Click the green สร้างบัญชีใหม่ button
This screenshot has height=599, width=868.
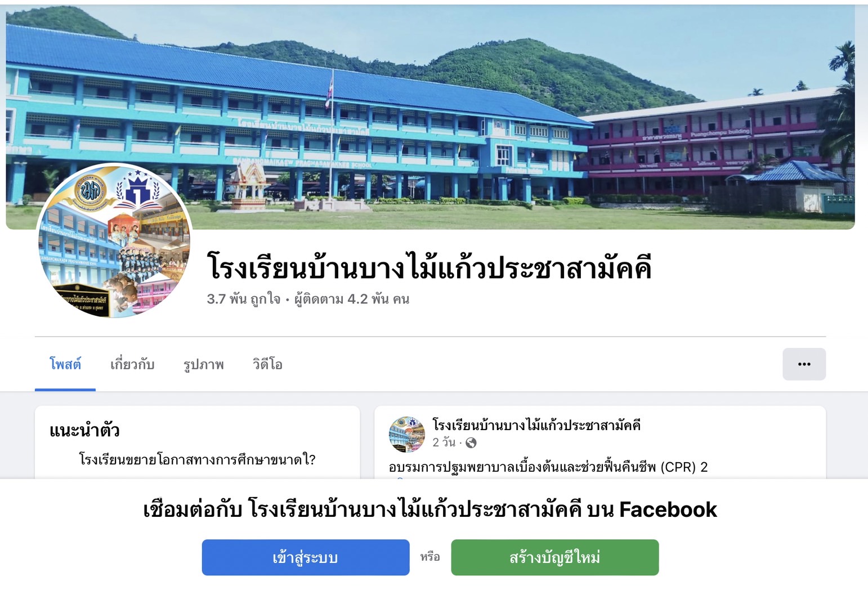[x=555, y=557]
